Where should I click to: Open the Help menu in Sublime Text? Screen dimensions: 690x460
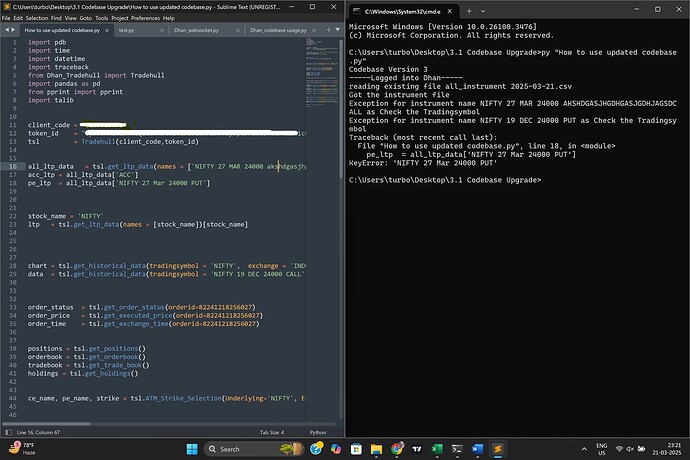(x=169, y=18)
